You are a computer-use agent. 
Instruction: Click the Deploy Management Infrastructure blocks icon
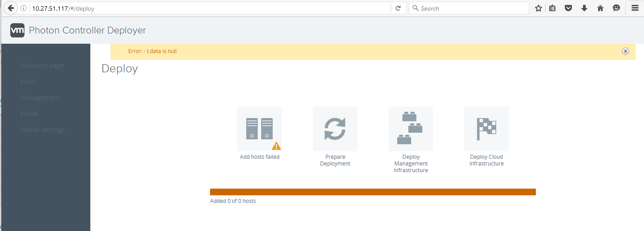(x=410, y=128)
